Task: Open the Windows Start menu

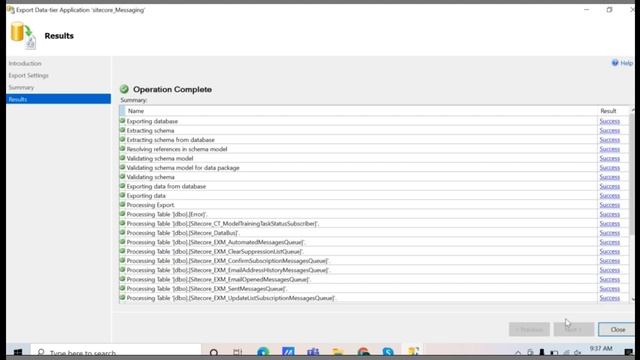Action: coord(18,352)
